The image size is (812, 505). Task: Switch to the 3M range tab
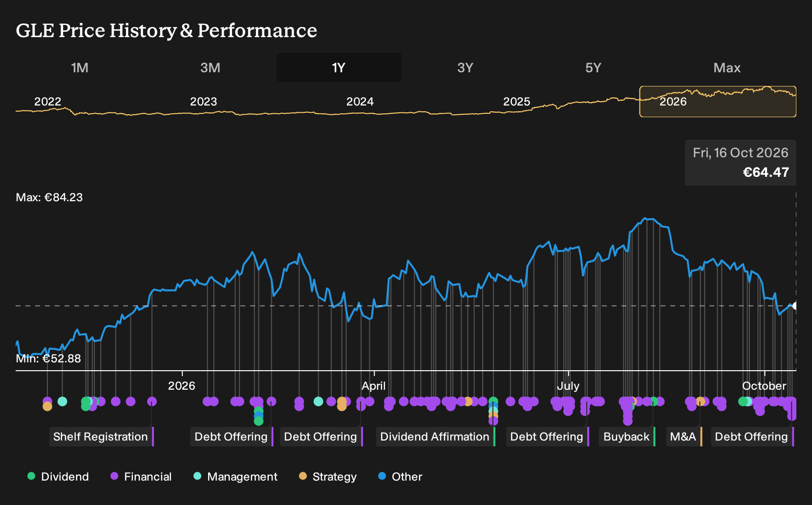210,67
